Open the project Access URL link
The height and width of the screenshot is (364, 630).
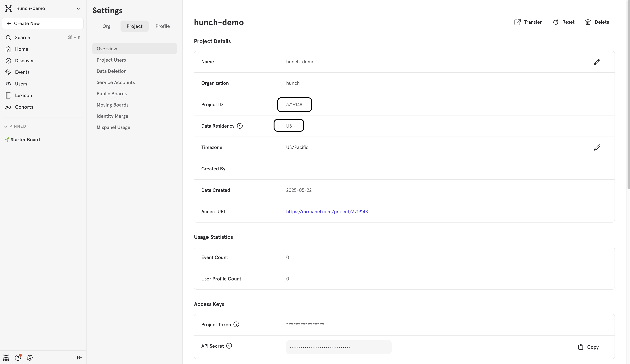[327, 211]
